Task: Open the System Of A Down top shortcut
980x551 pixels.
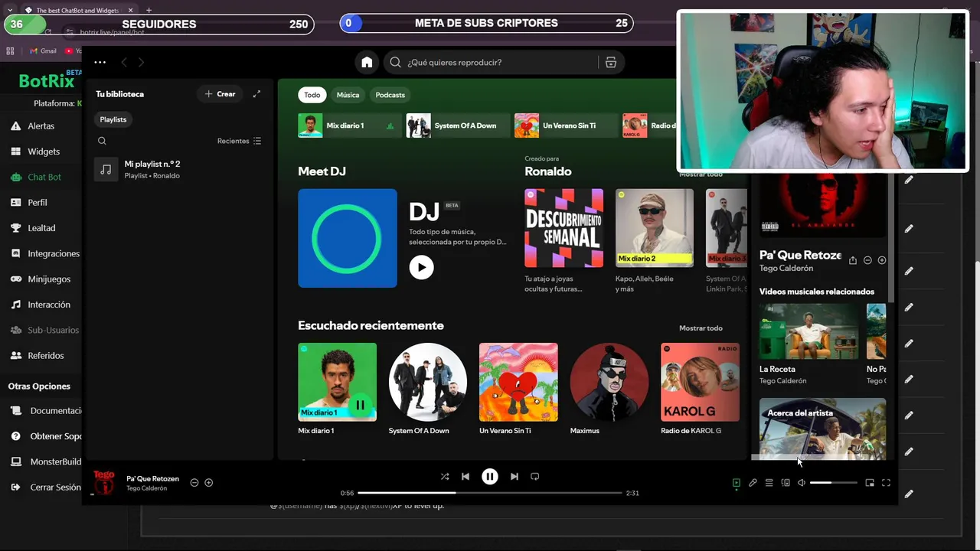Action: (x=457, y=126)
